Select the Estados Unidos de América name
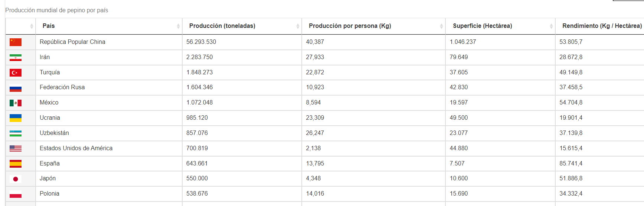This screenshot has width=644, height=206. coord(76,148)
